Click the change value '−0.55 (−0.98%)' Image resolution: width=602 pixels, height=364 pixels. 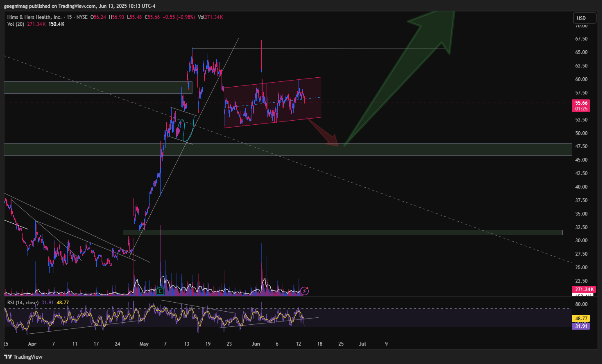point(179,17)
